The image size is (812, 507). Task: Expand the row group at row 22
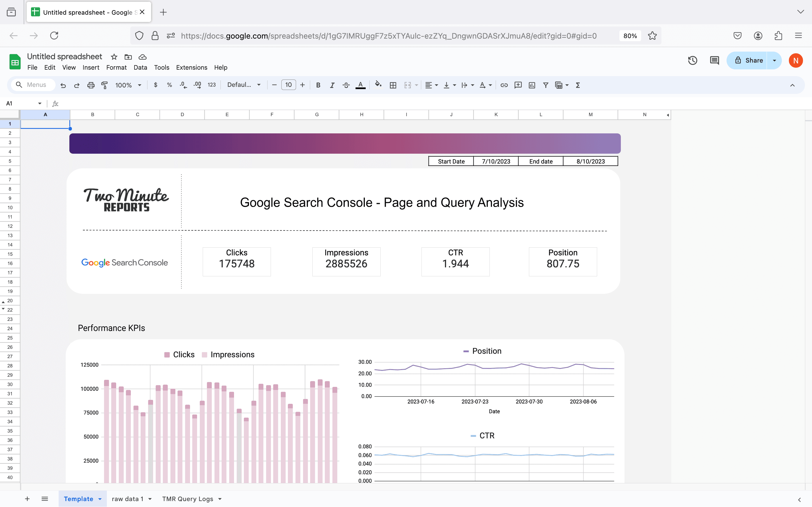(x=3, y=309)
